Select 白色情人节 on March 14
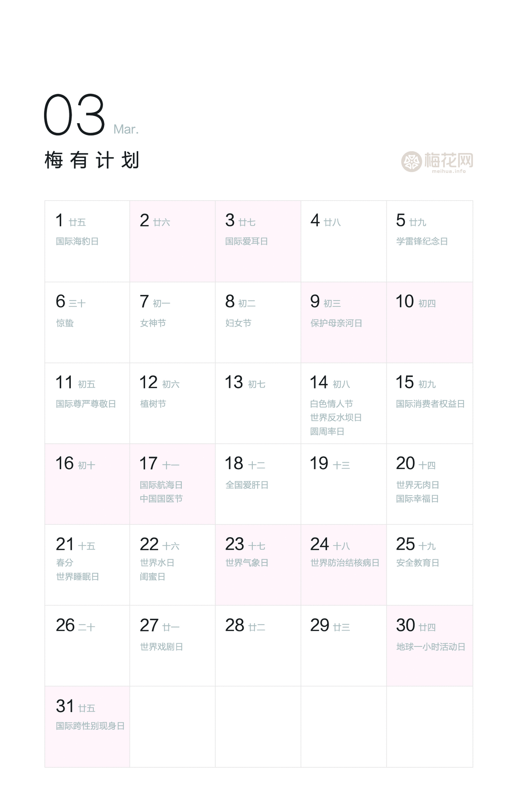The width and height of the screenshot is (517, 812). tap(331, 404)
